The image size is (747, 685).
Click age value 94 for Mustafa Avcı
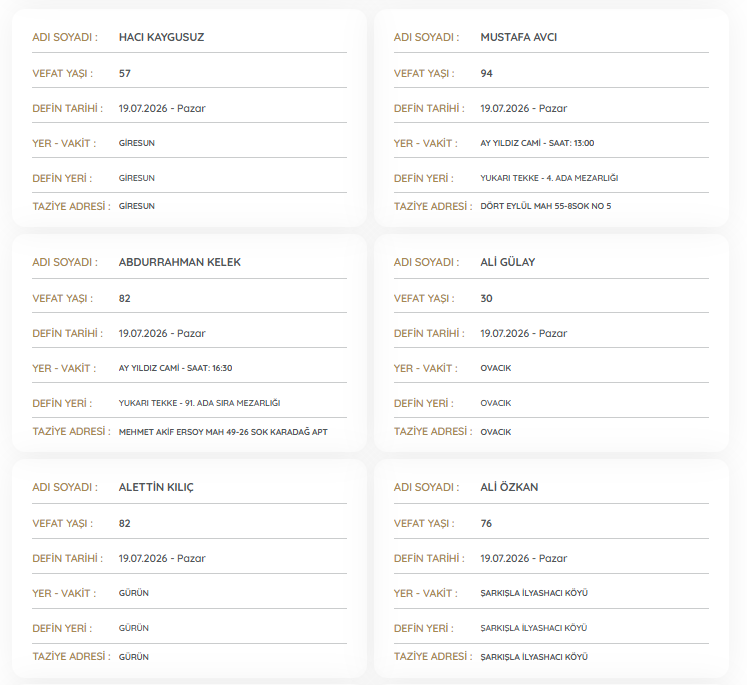pyautogui.click(x=486, y=73)
